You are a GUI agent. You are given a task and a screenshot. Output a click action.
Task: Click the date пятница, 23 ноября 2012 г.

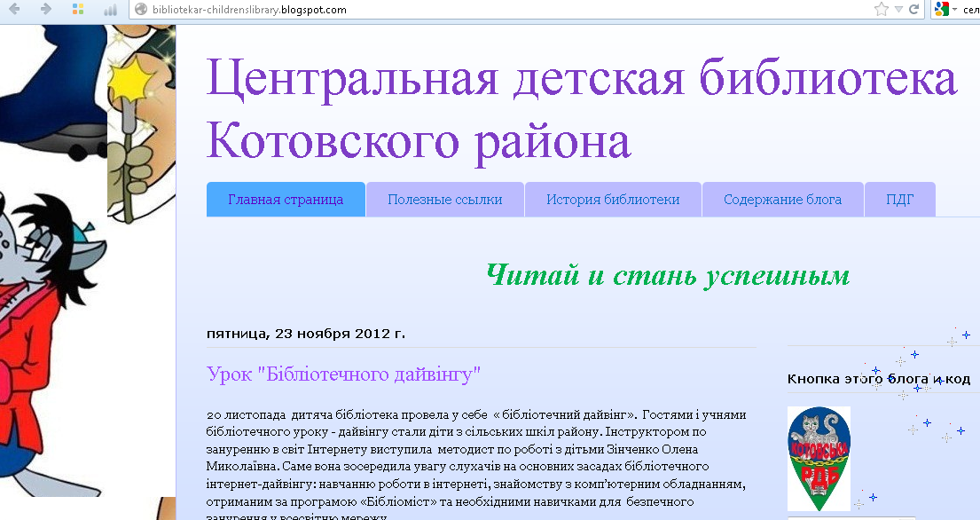[x=306, y=334]
